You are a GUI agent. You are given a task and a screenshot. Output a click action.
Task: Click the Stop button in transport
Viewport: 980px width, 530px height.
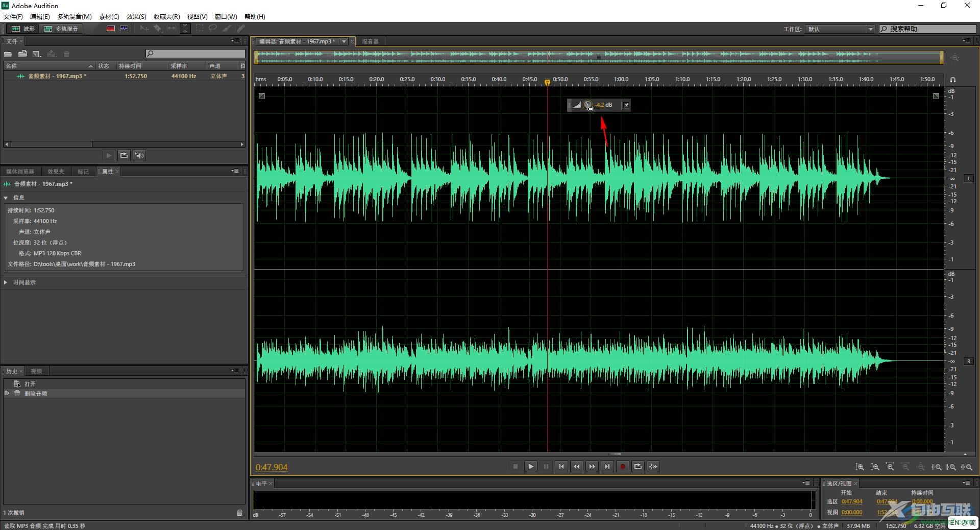coord(516,466)
